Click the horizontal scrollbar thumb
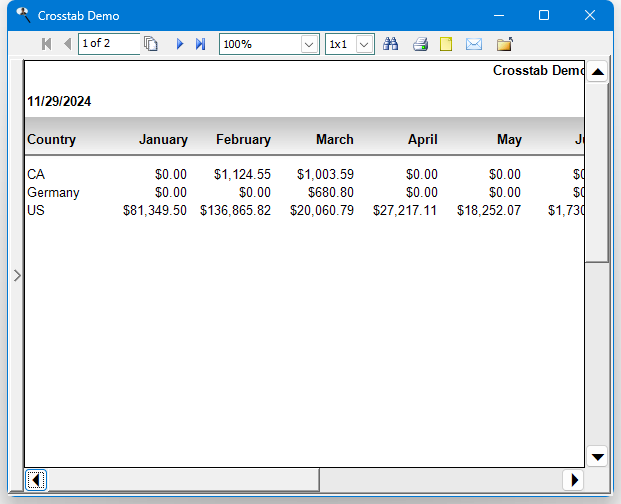 (183, 480)
